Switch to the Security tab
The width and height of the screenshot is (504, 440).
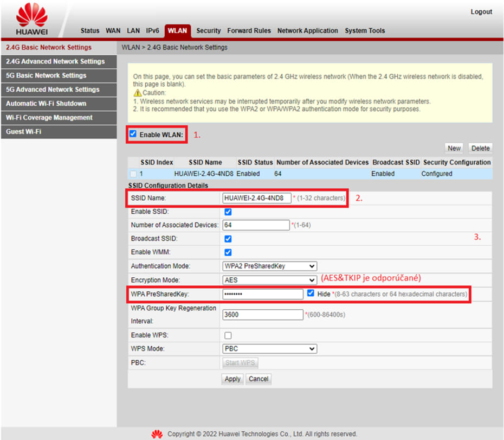[x=208, y=31]
